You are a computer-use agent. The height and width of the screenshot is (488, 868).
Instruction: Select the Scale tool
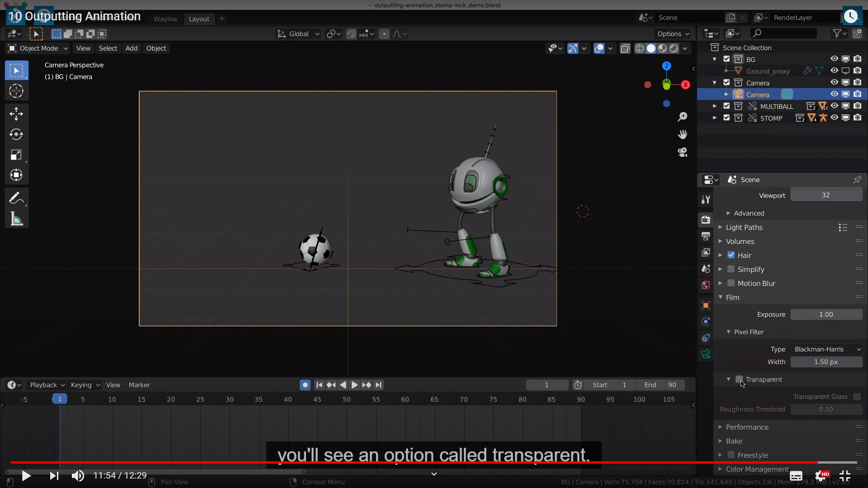pyautogui.click(x=16, y=155)
